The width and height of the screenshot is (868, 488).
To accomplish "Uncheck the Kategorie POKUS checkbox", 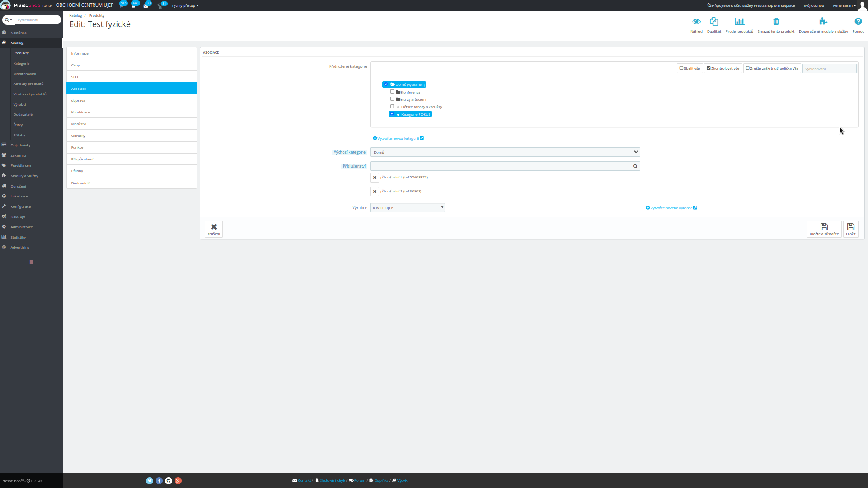I will [x=392, y=114].
